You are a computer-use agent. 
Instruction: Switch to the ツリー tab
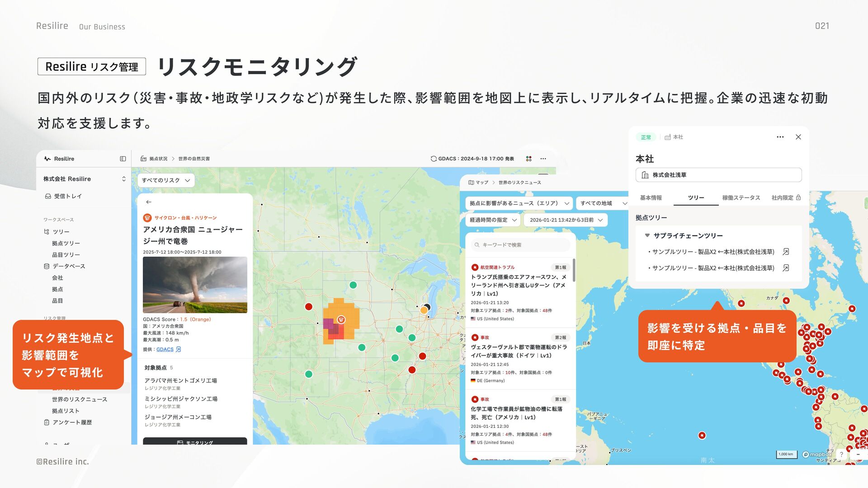696,198
